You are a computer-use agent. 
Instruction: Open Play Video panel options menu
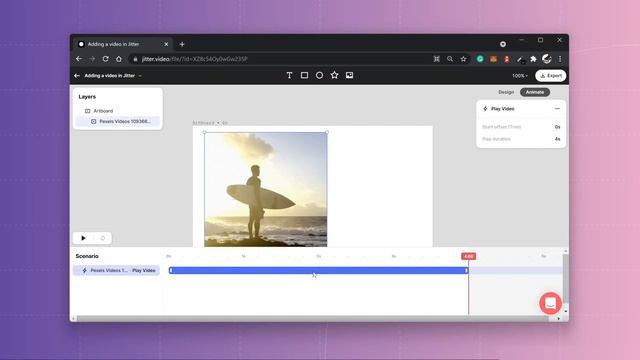557,109
